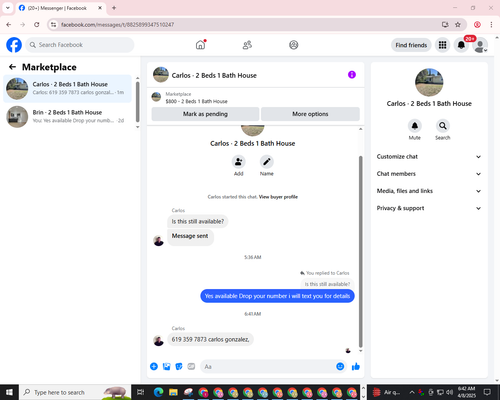Screen dimensions: 500x400
Task: Select the Messenger | Facebook browser tab
Action: [x=60, y=8]
